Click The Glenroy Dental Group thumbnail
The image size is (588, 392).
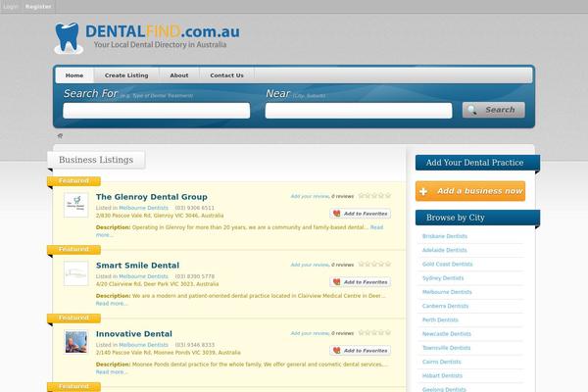coord(76,205)
